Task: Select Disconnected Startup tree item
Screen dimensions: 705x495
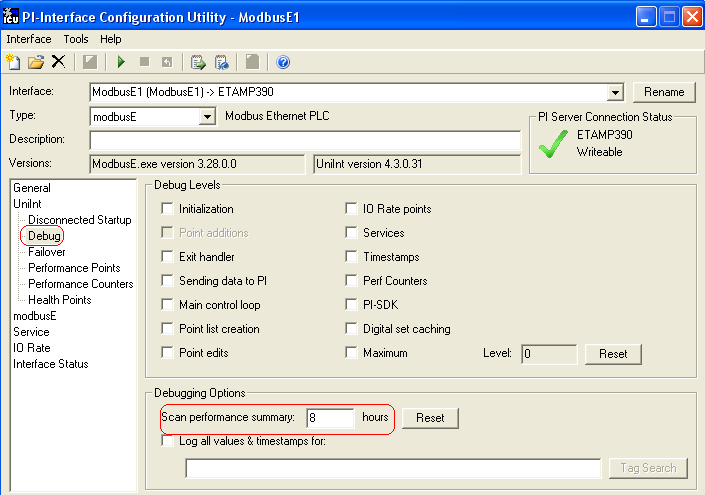Action: coord(80,220)
